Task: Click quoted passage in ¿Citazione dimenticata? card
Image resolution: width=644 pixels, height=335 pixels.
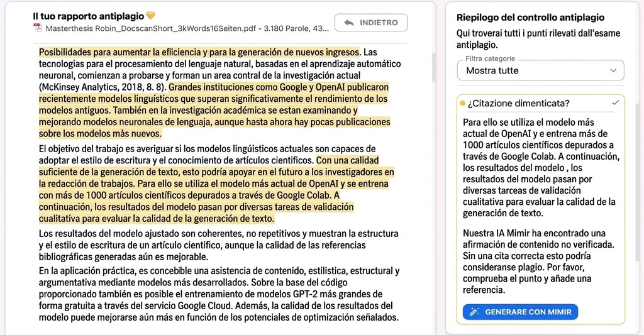Action: tap(541, 167)
